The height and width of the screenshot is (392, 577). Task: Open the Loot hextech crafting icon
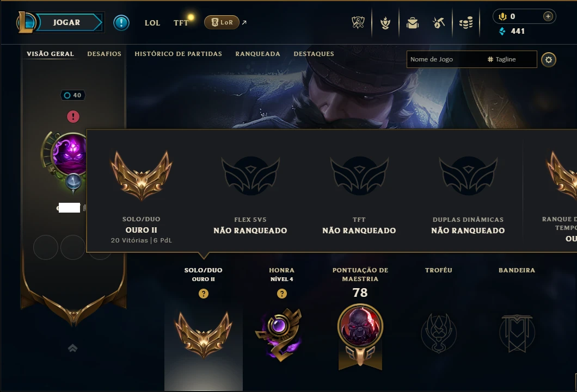(439, 23)
